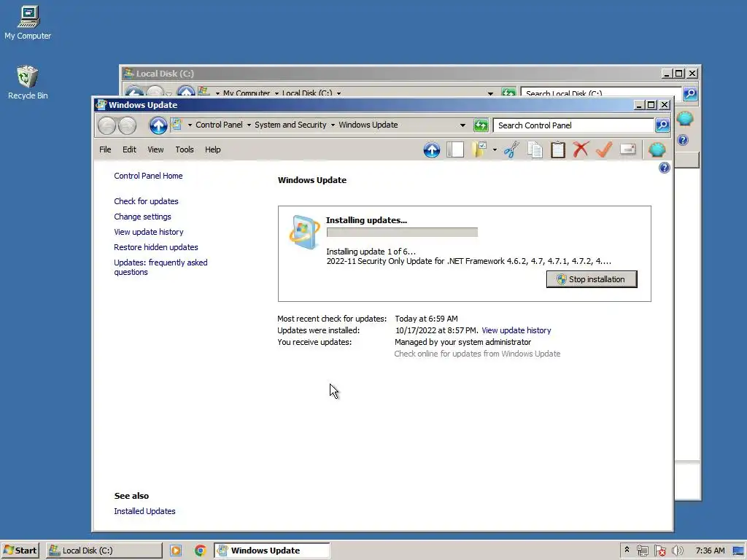Expand dropdown arrow after System and Security
This screenshot has width=747, height=560.
[333, 125]
